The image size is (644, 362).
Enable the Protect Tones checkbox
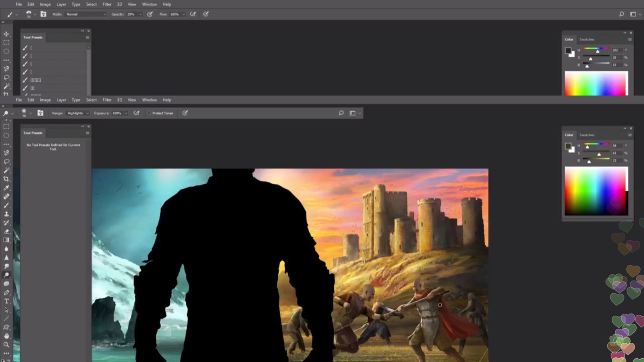(x=149, y=113)
